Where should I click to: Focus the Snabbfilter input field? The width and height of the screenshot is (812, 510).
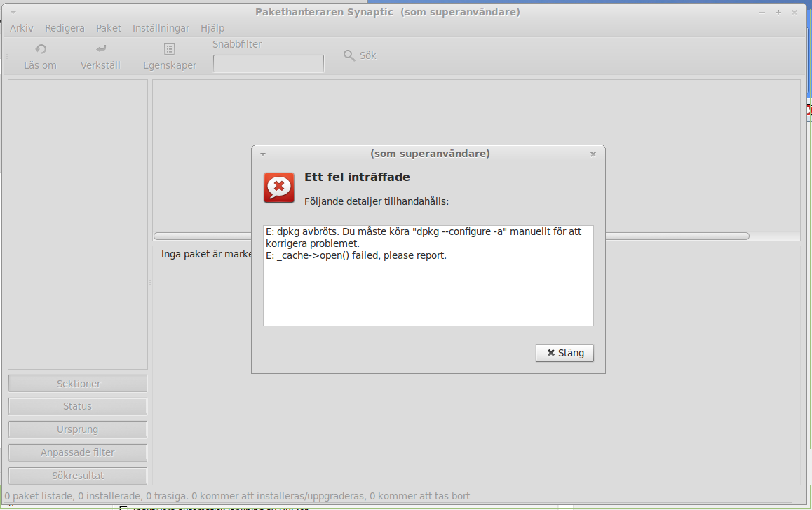point(269,64)
